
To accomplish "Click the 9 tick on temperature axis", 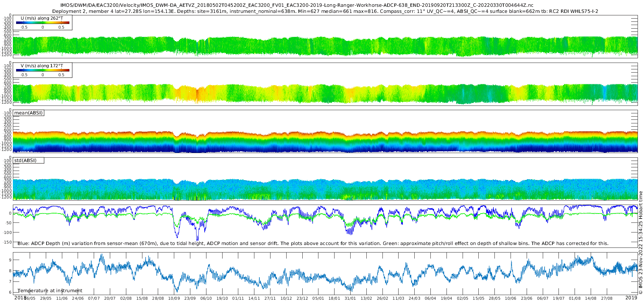I will [10, 260].
